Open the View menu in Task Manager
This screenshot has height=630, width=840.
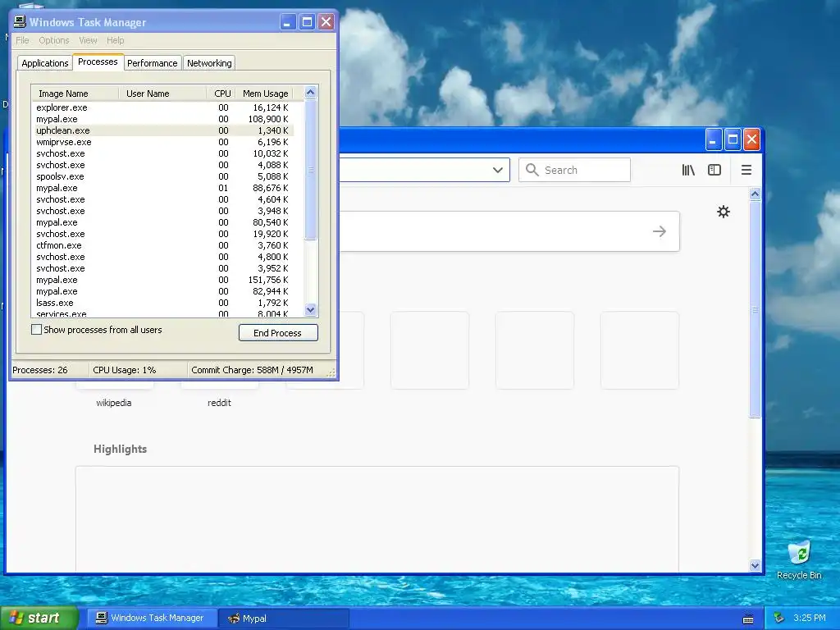pos(88,40)
